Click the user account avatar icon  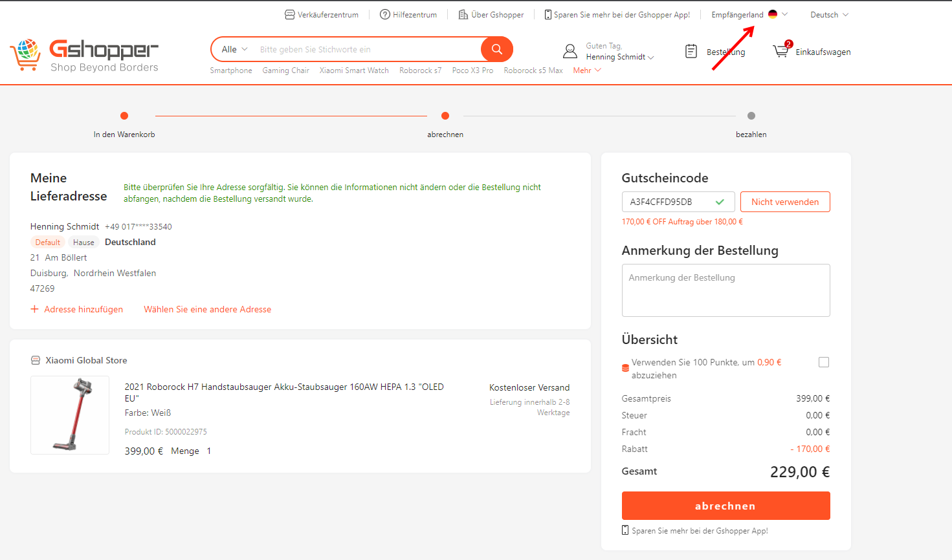coord(570,51)
